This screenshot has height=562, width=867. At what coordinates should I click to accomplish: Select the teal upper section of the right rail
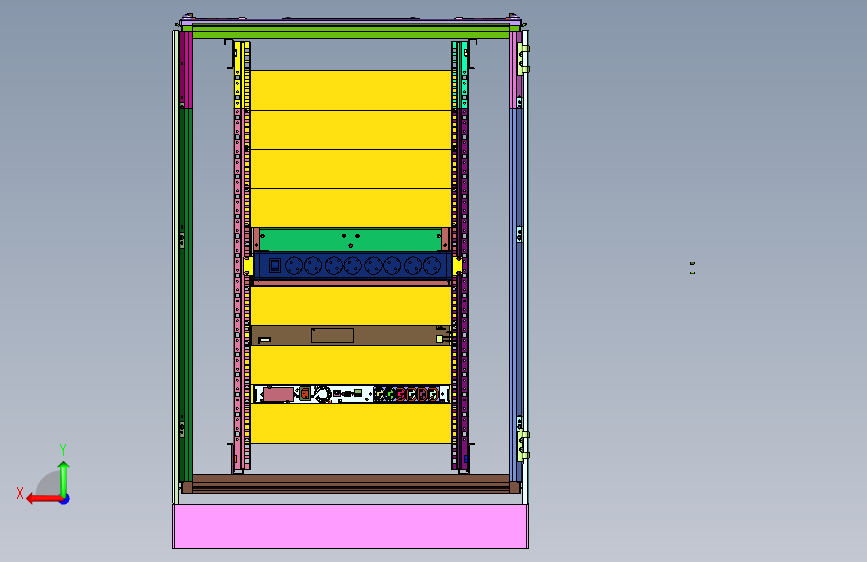(463, 75)
